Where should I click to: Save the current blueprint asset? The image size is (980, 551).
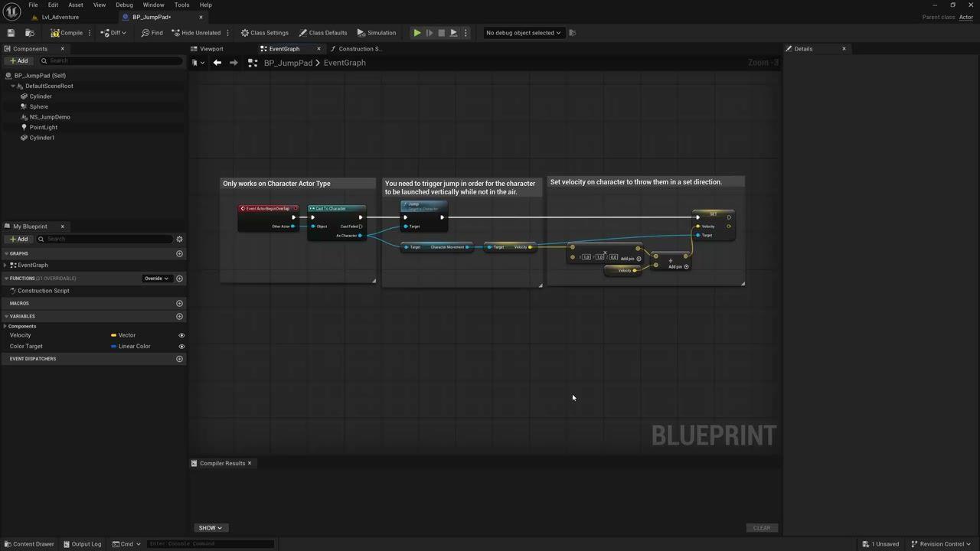click(11, 33)
